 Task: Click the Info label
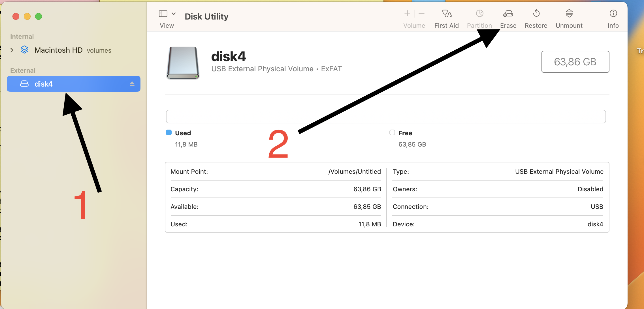click(x=613, y=25)
